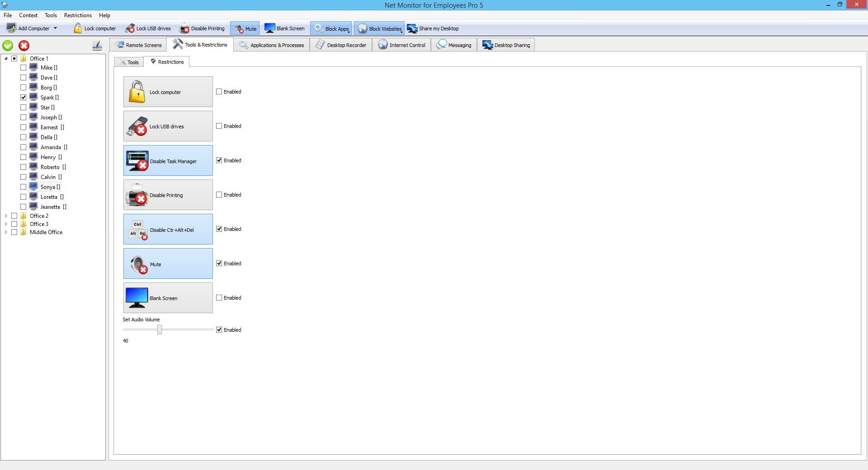Collapse the Office 1 tree node
Image resolution: width=868 pixels, height=470 pixels.
pyautogui.click(x=6, y=58)
